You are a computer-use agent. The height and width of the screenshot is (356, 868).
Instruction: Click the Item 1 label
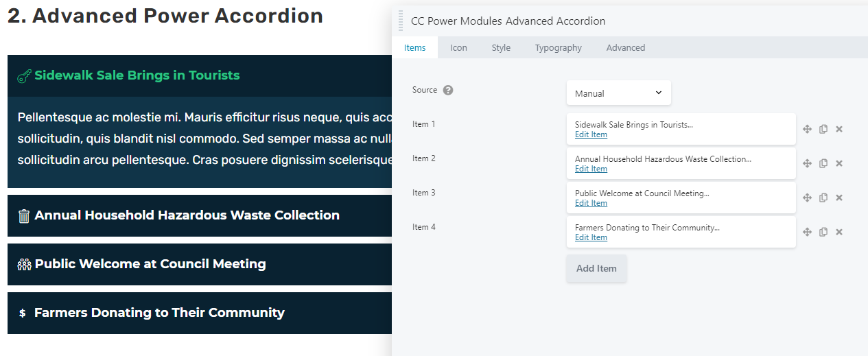click(424, 124)
